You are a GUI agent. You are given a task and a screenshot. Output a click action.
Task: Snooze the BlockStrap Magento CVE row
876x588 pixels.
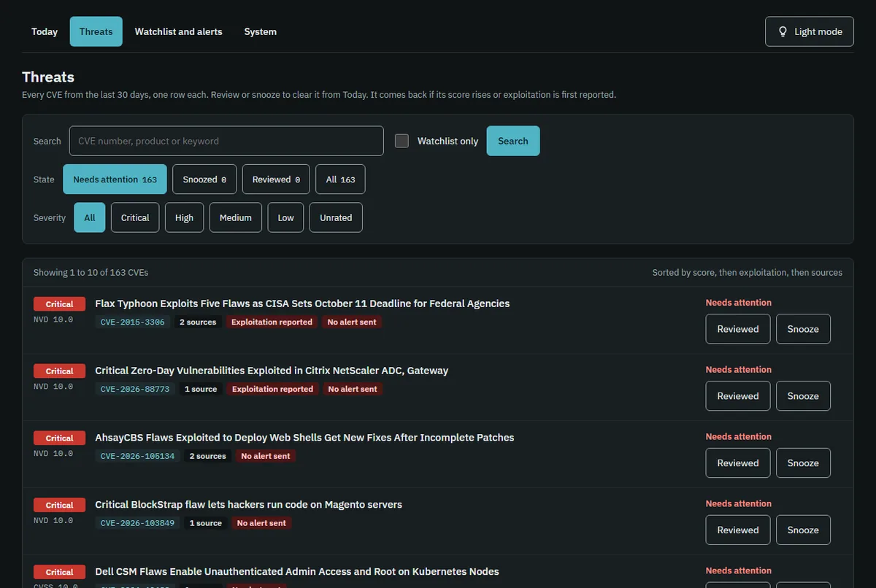[x=803, y=530]
